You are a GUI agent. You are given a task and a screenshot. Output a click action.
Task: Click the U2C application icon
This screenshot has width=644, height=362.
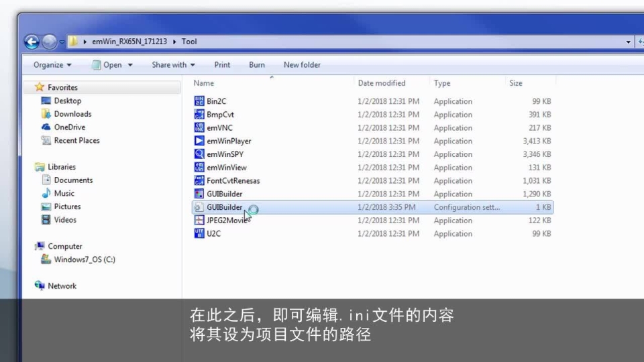199,234
